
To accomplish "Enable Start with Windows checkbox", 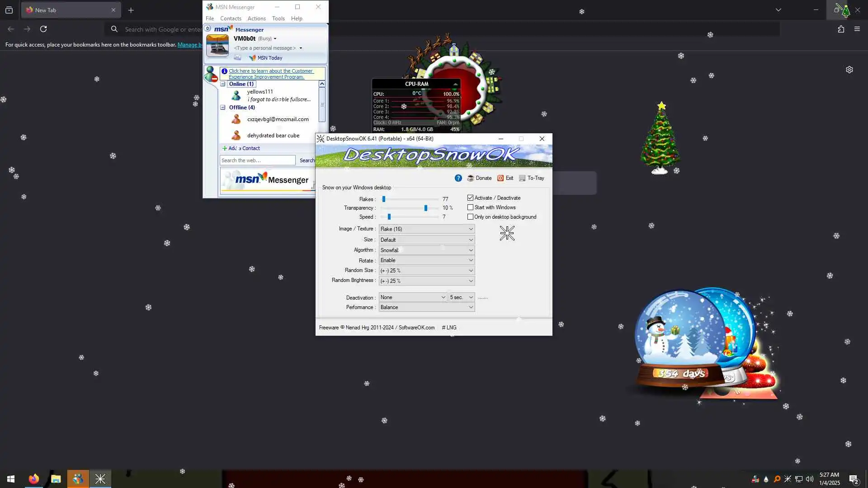I will pyautogui.click(x=470, y=207).
